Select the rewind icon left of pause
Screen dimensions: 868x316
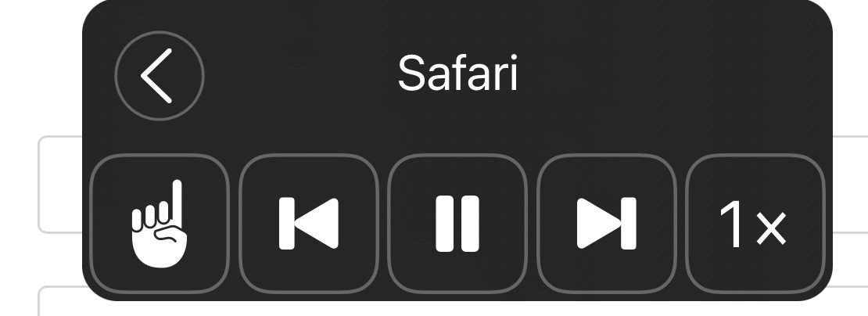coord(309,224)
